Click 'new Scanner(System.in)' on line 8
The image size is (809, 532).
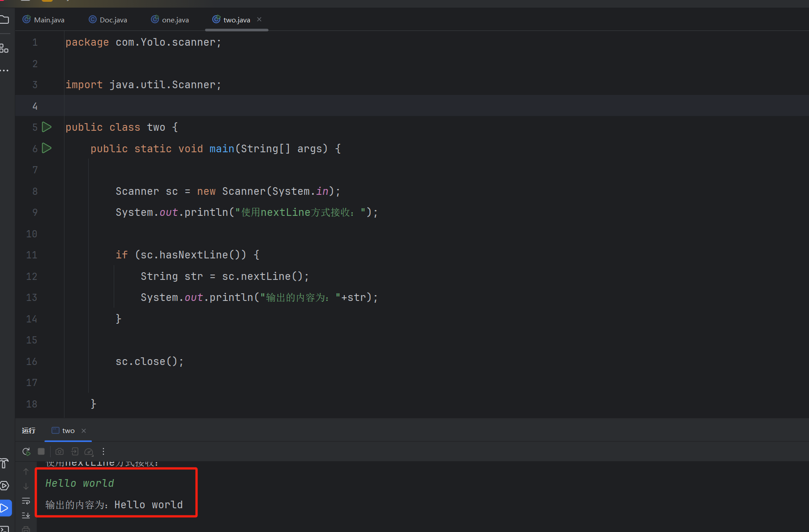(266, 191)
